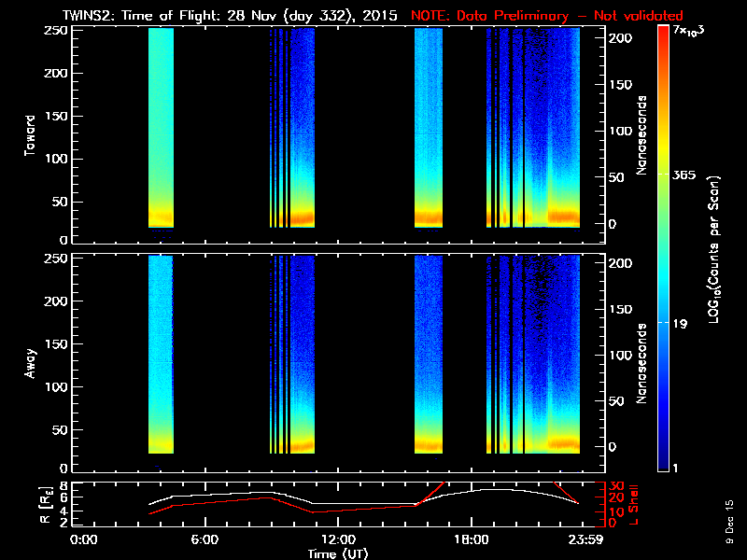Screen dimensions: 747x560
Task: Click the 'Away' axis label
Action: coord(31,362)
